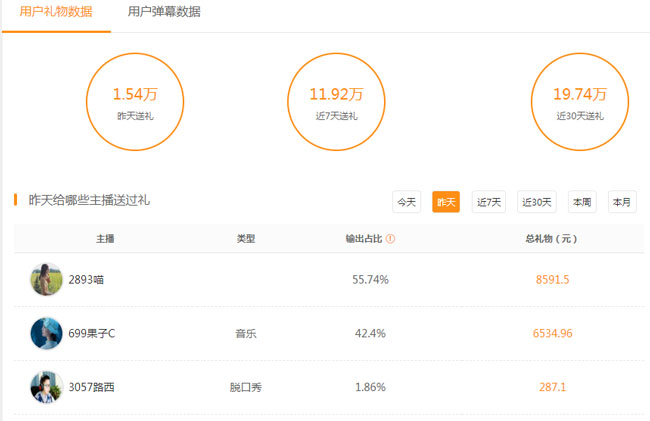Viewport: 650px width, 421px height.
Task: Click the 输出占比 info icon
Action: (390, 239)
